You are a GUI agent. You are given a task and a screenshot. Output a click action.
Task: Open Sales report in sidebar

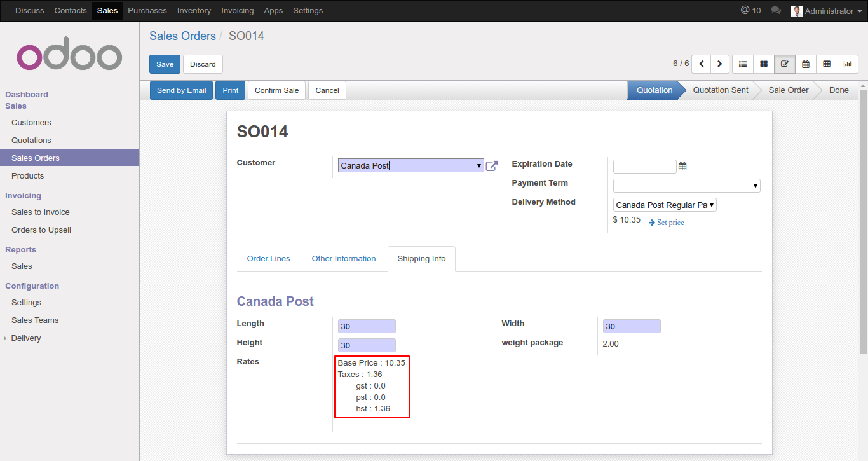pyautogui.click(x=22, y=266)
